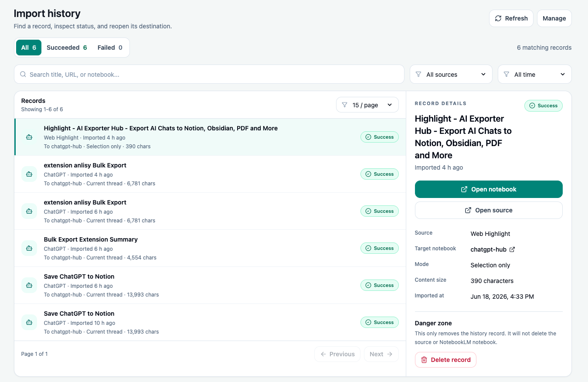Viewport: 588px width, 382px height.
Task: Click funnel icon in All sources filter
Action: tap(418, 75)
